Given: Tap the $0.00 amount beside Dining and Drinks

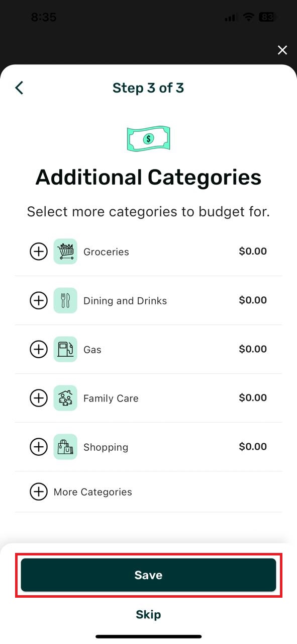Looking at the screenshot, I should 253,300.
